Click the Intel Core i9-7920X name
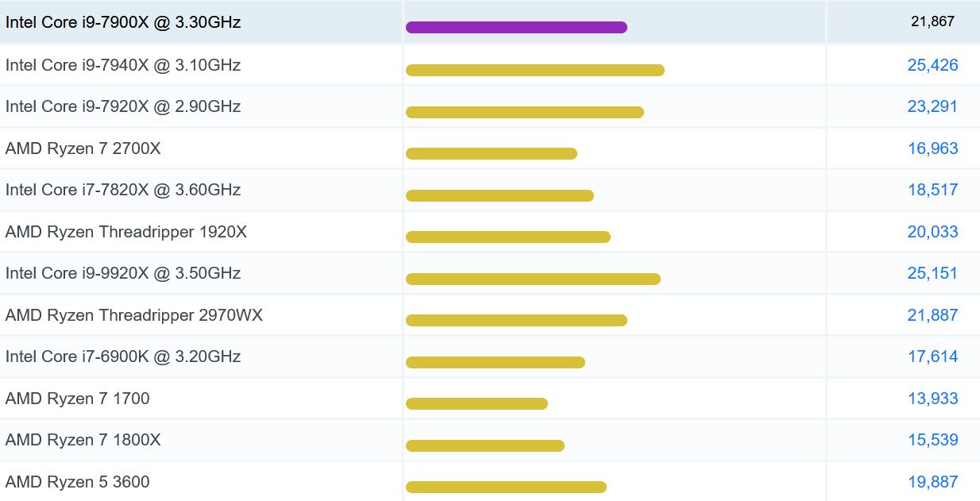The width and height of the screenshot is (980, 501). click(123, 106)
